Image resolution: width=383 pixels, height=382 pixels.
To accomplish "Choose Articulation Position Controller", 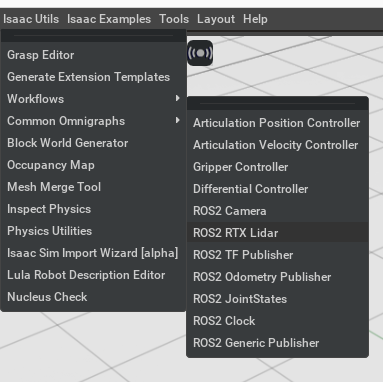I will [x=277, y=123].
